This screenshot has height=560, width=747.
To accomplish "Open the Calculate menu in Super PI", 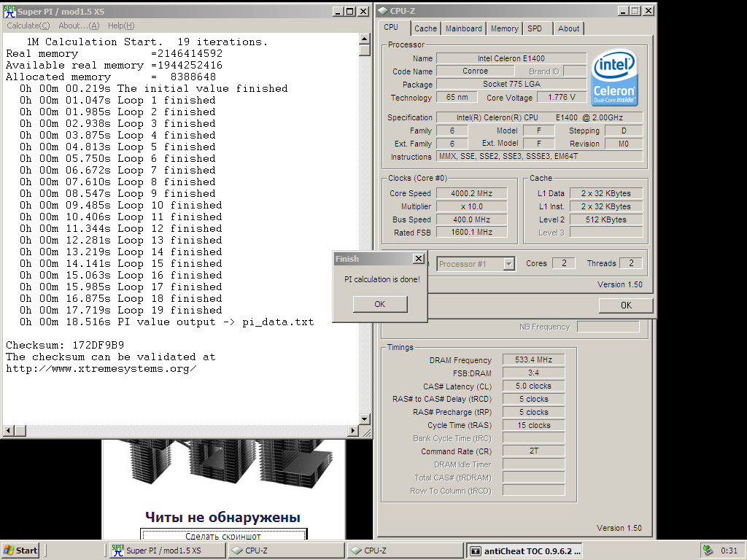I will click(28, 26).
